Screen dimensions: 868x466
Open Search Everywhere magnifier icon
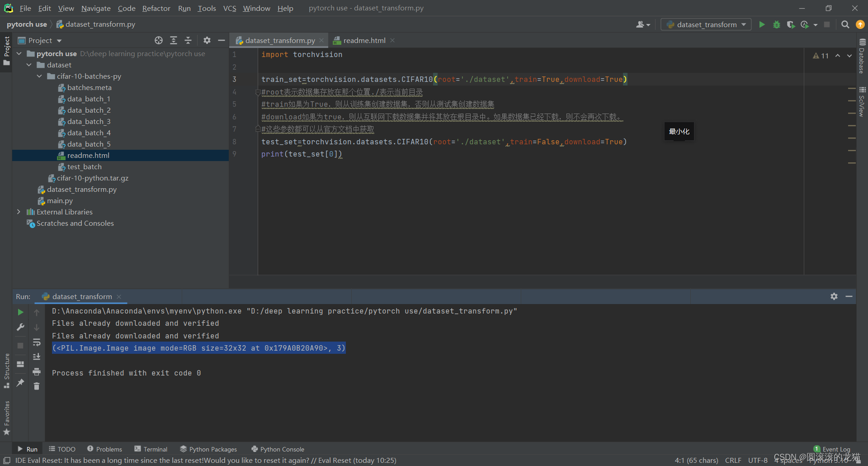click(x=845, y=24)
